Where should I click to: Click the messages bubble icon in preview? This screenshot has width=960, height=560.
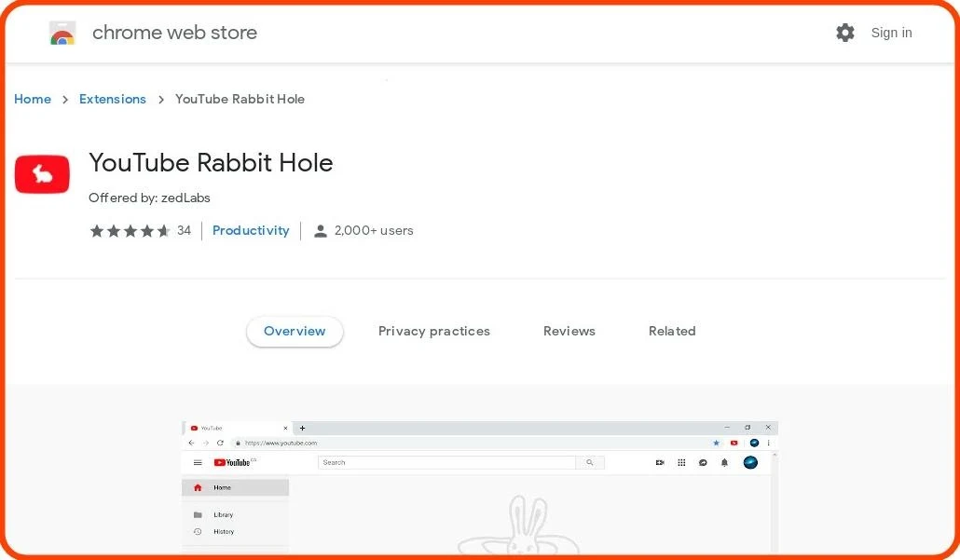703,463
